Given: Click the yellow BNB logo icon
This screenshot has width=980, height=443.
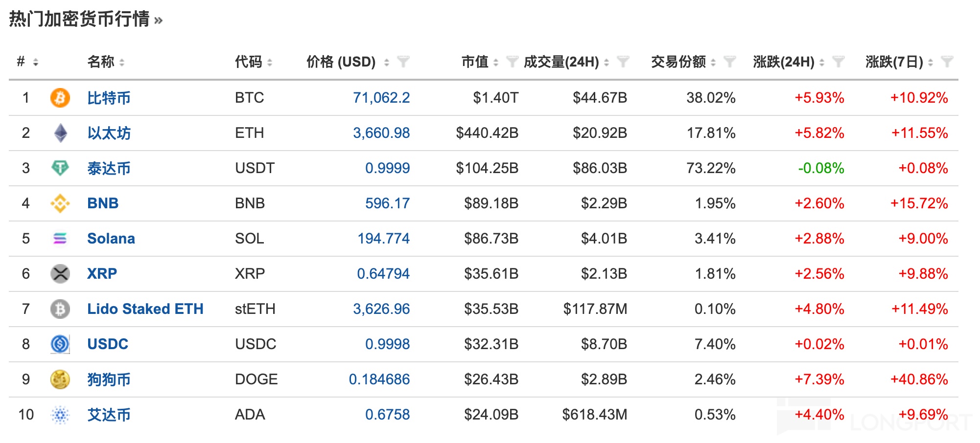Looking at the screenshot, I should coord(60,203).
